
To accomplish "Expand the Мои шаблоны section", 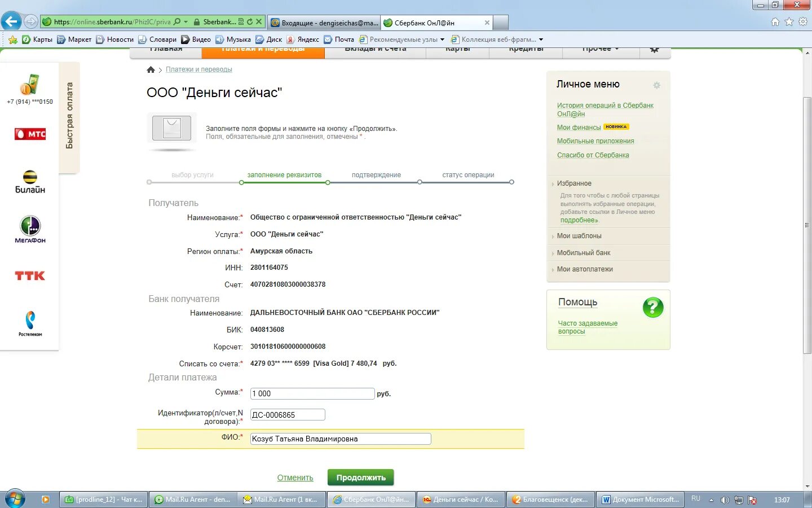I will [x=579, y=236].
